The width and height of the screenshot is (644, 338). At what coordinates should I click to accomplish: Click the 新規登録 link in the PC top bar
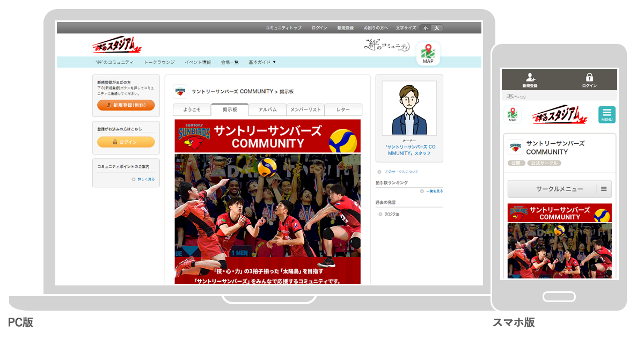coord(346,28)
